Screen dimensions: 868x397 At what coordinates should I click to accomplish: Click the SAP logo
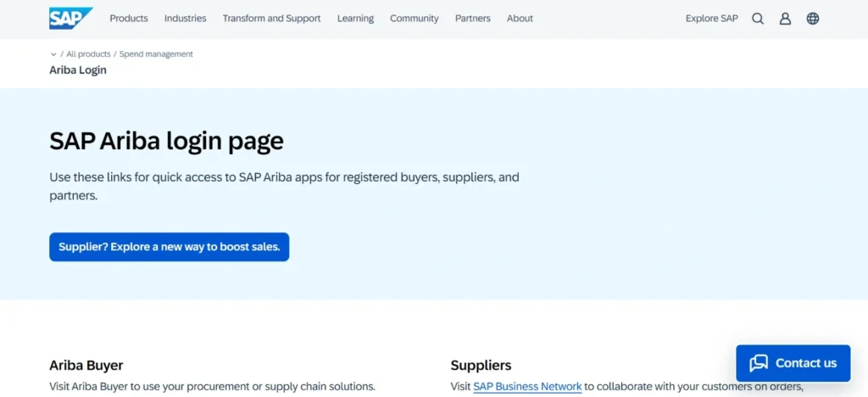(x=71, y=19)
